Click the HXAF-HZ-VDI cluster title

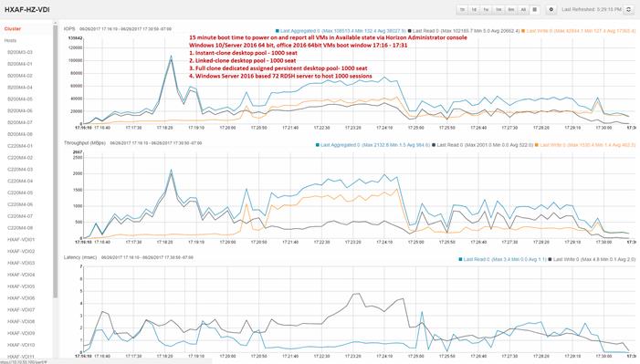(27, 9)
